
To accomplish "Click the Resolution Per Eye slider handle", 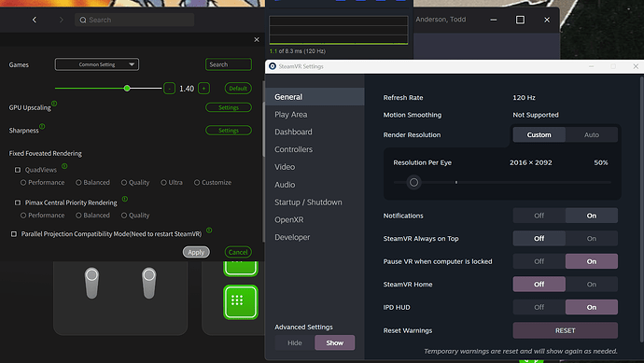I will pyautogui.click(x=414, y=182).
